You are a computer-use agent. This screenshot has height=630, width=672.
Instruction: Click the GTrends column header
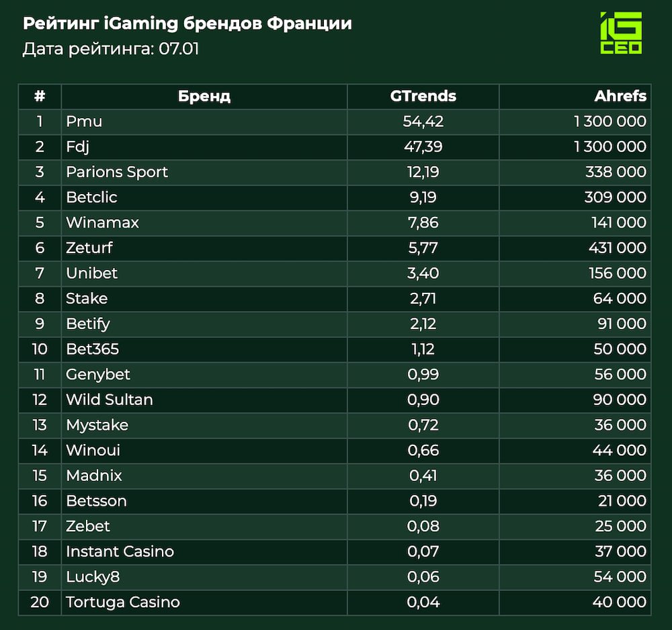(x=423, y=96)
